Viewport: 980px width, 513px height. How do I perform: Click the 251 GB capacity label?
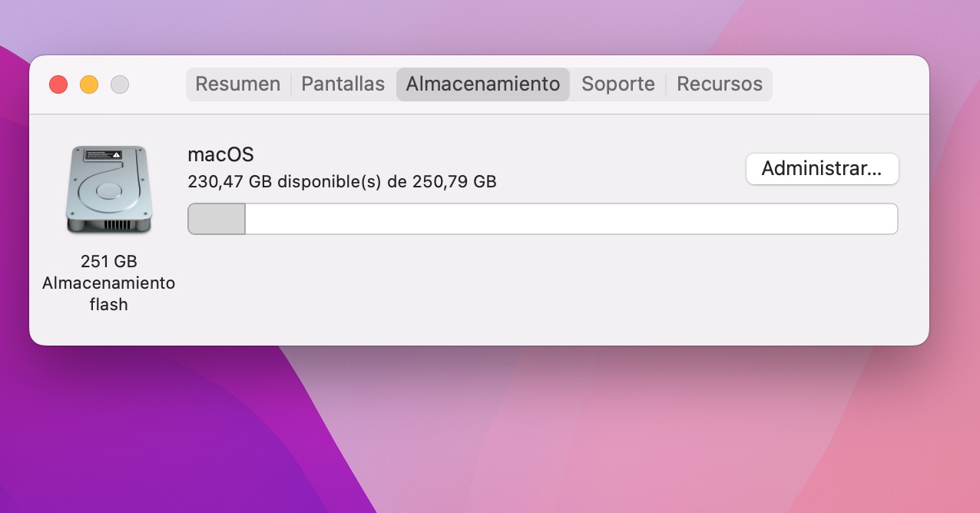click(x=108, y=261)
